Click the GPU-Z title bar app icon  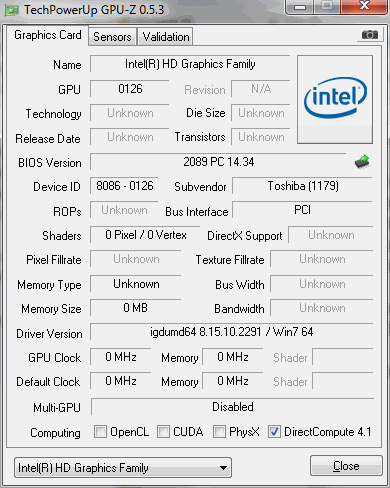(x=12, y=11)
